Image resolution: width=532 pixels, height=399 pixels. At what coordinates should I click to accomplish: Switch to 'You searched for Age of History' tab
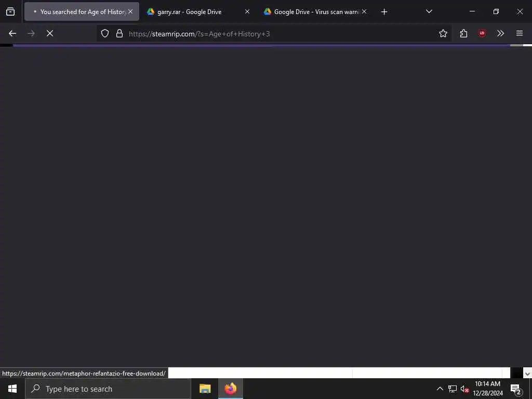[x=82, y=11]
